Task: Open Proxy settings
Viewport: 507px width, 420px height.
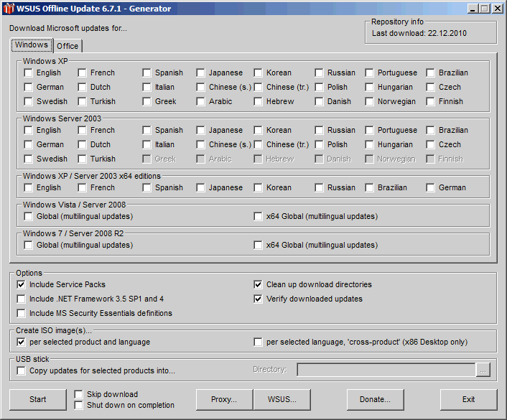Action: (224, 400)
